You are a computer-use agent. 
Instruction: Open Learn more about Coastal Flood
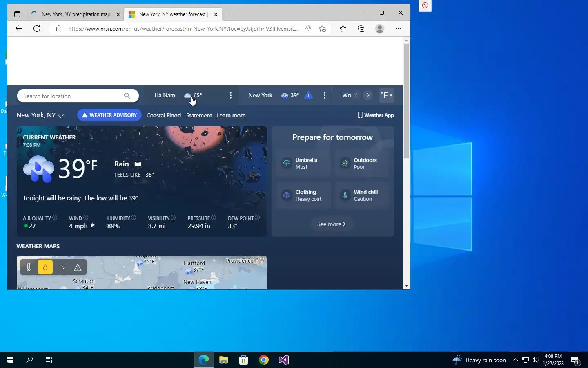click(x=231, y=116)
